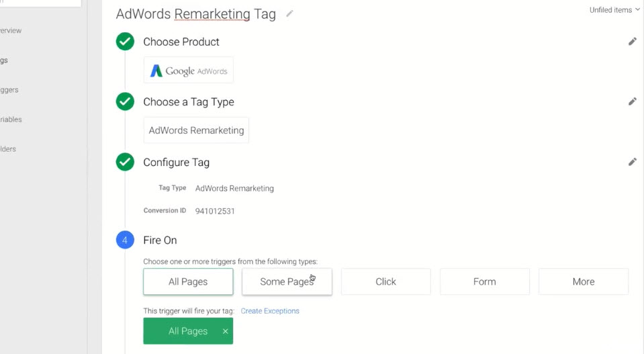Click the Create Exceptions link
Image resolution: width=644 pixels, height=354 pixels.
pyautogui.click(x=270, y=311)
